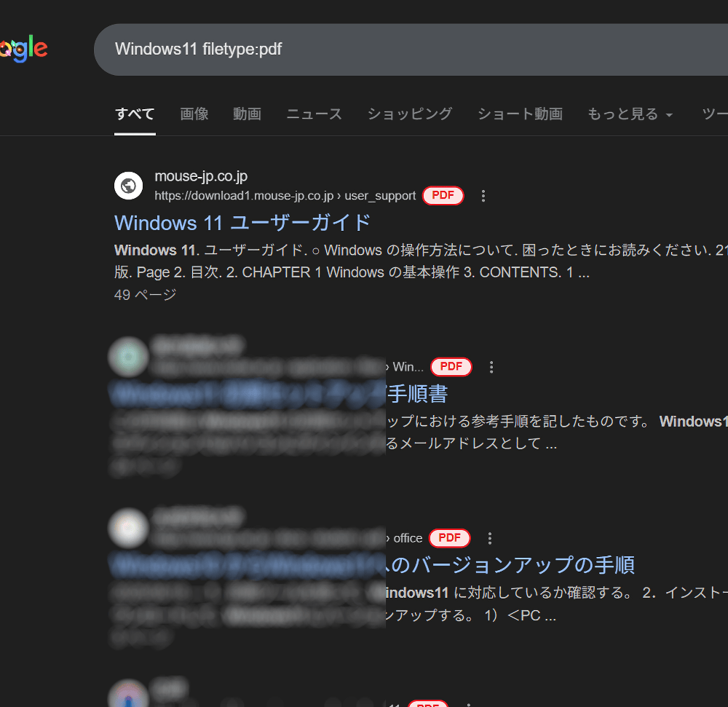The width and height of the screenshot is (728, 707).
Task: Click the favicon of the second search result
Action: pyautogui.click(x=128, y=357)
